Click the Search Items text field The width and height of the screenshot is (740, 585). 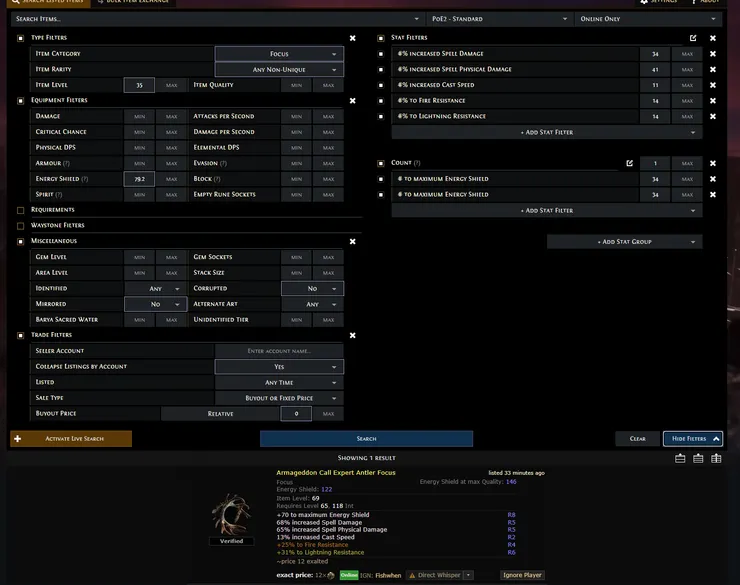(218, 19)
